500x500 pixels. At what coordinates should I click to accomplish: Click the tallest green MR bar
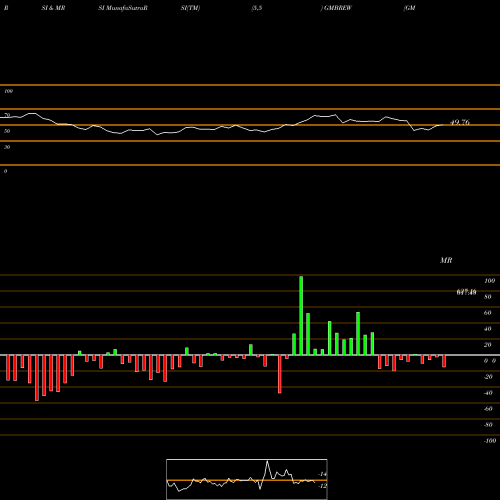tap(301, 316)
